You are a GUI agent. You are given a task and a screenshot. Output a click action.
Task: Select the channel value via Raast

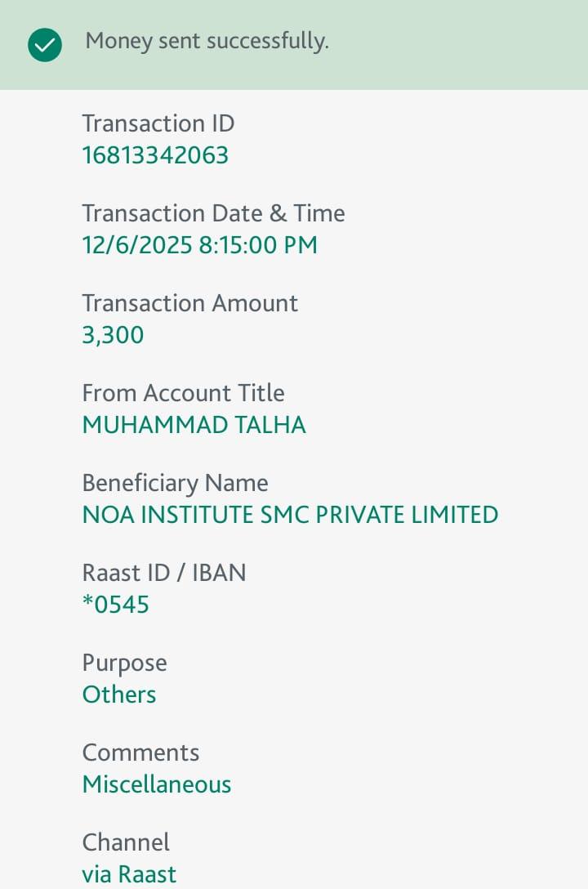click(129, 874)
